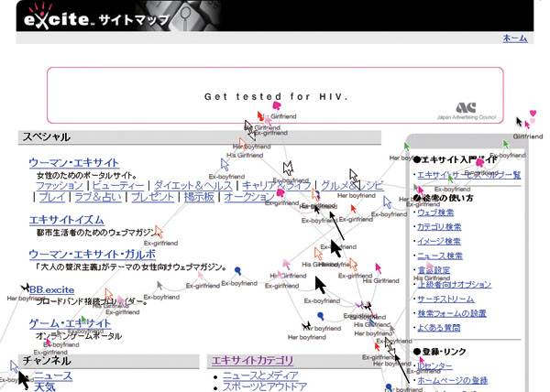Image resolution: width=550 pixels, height=392 pixels.
Task: Click the ニュース link under チャンネル
Action: pyautogui.click(x=53, y=376)
